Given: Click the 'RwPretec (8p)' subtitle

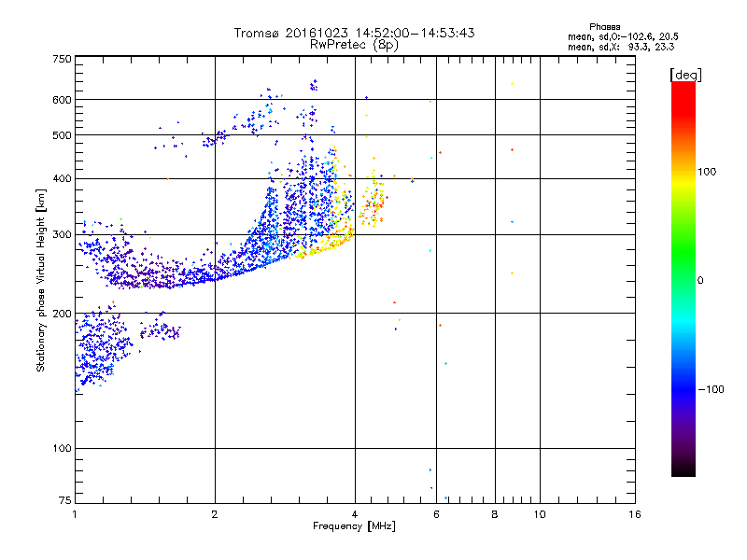Looking at the screenshot, I should click(x=354, y=45).
